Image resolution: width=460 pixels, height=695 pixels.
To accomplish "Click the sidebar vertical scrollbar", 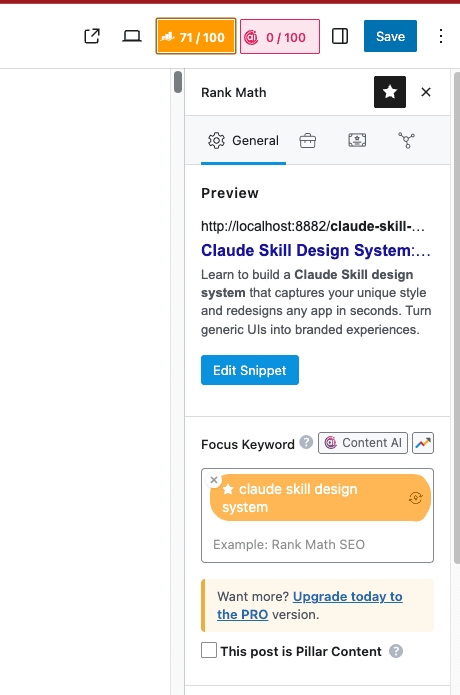I will [456, 318].
